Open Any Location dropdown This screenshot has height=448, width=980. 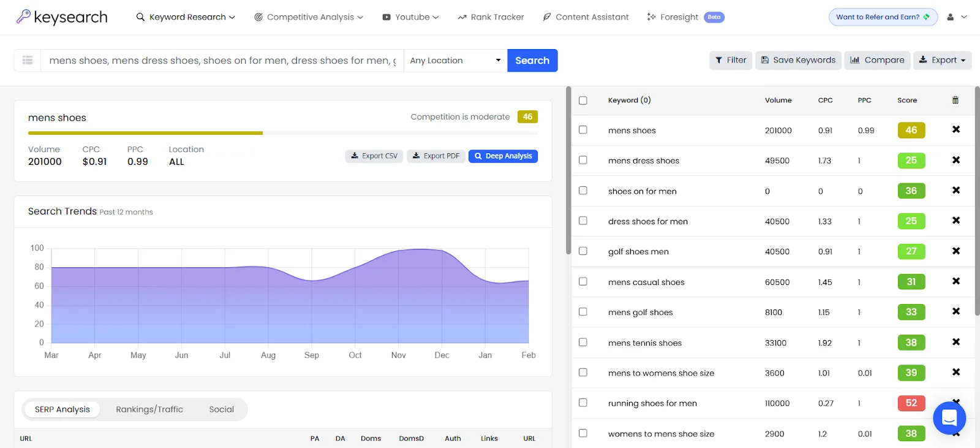[455, 60]
